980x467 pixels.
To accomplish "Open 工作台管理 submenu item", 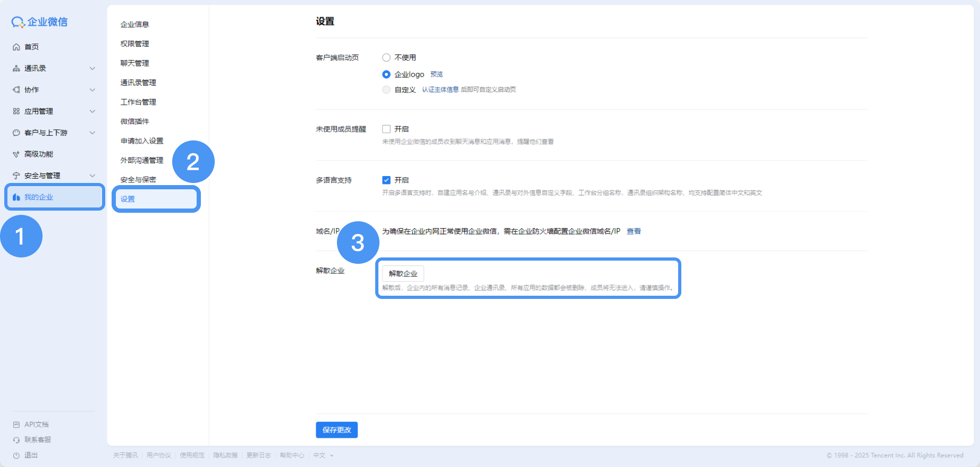I will pos(138,102).
